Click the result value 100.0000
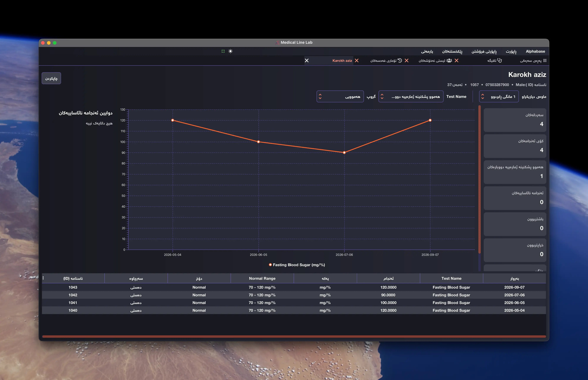The image size is (588, 380). [x=388, y=303]
